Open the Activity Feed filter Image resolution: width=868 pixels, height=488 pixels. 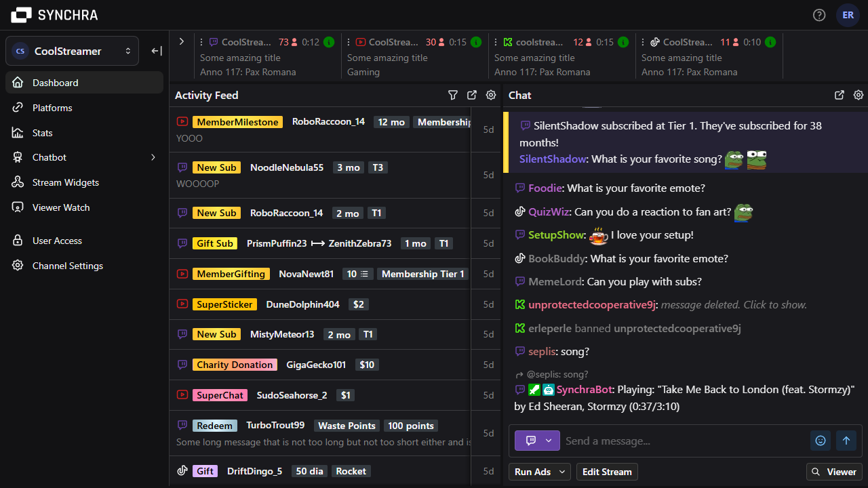[452, 95]
